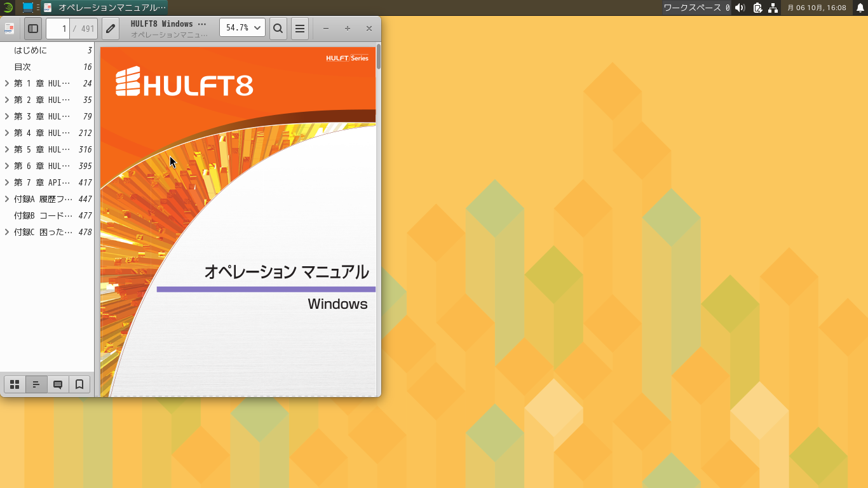Screen dimensions: 868x488
Task: Select the オペレーションマニュアル taskbar item
Action: pyautogui.click(x=105, y=8)
